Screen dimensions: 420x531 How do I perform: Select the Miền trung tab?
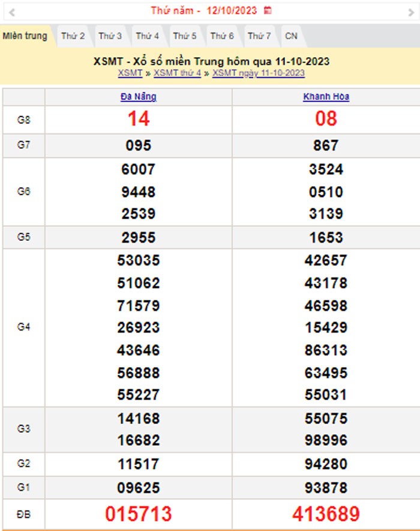tap(25, 36)
